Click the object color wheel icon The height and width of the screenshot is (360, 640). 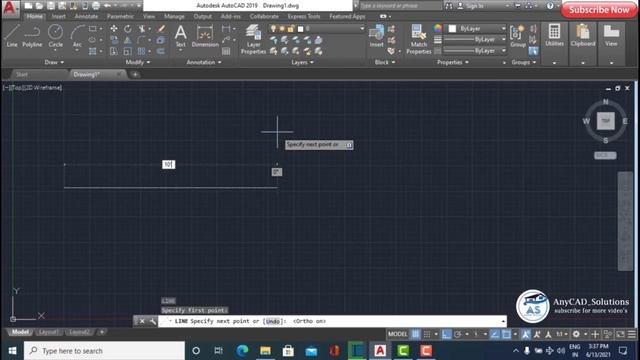click(438, 28)
